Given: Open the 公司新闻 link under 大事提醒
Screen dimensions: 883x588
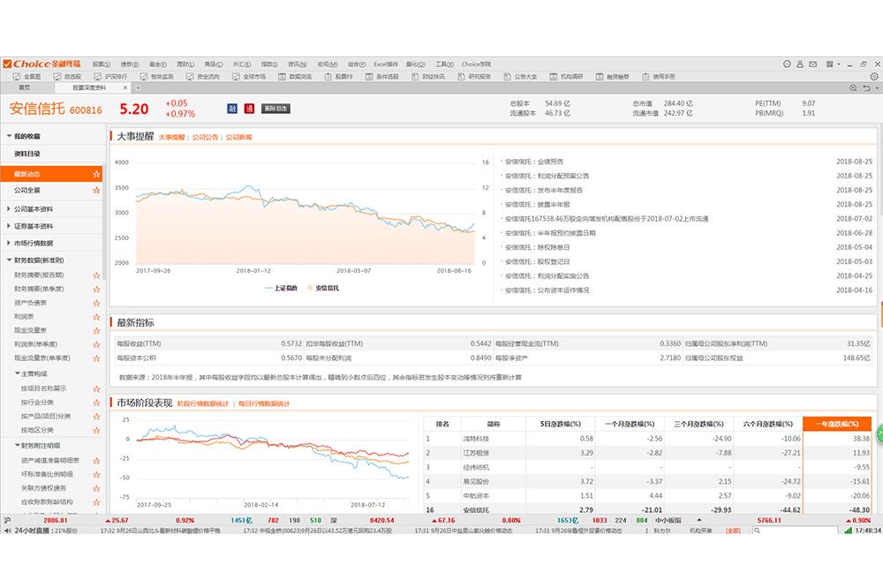Looking at the screenshot, I should (238, 137).
